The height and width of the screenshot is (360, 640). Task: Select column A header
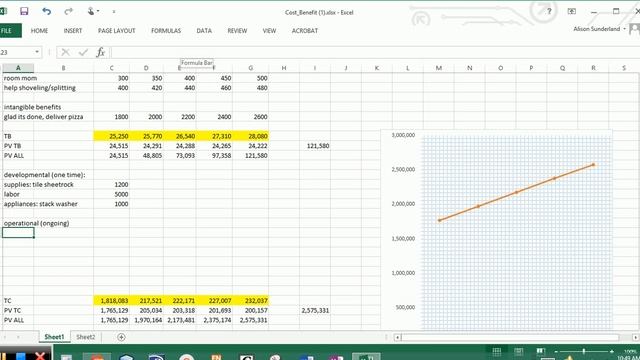click(x=18, y=68)
